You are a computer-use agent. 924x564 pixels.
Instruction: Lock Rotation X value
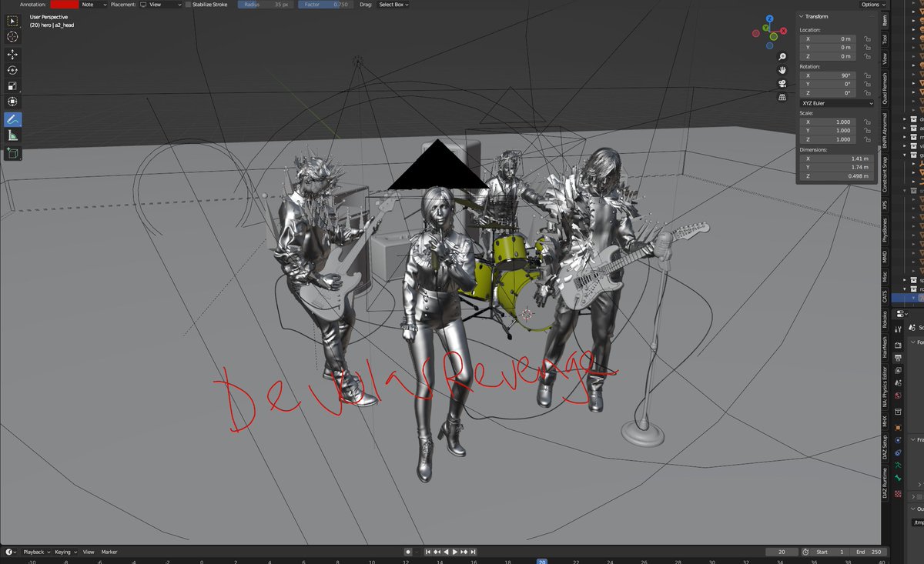[867, 75]
